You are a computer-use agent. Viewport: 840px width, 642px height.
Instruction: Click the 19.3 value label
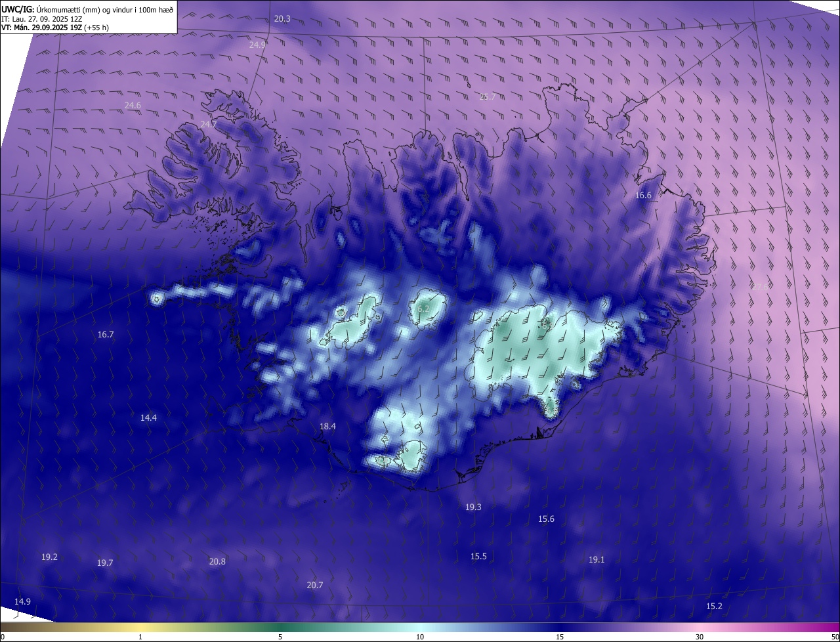(x=473, y=507)
